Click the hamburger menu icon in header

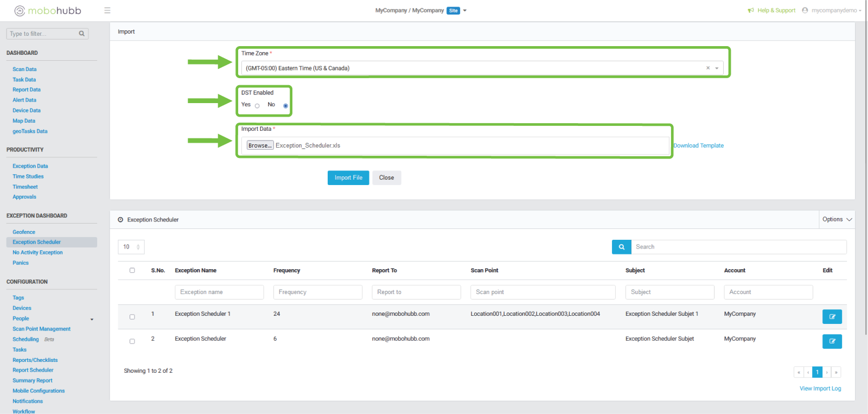point(107,10)
